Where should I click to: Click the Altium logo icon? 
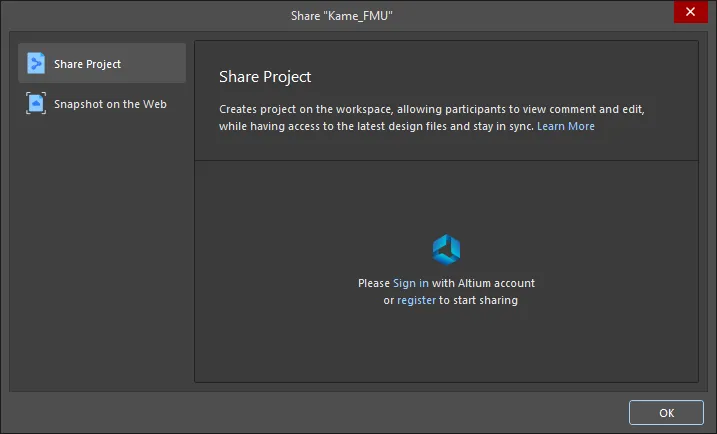tap(446, 250)
